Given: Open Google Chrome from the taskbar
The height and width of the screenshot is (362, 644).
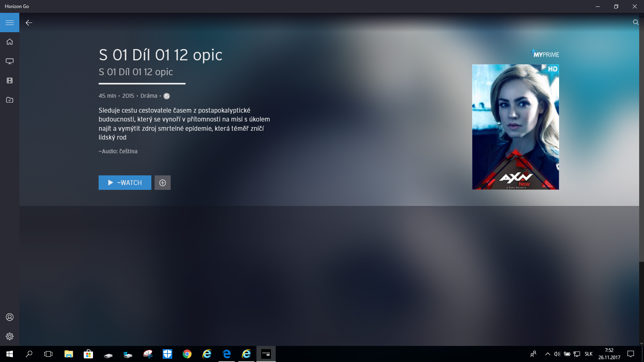Looking at the screenshot, I should pos(187,354).
